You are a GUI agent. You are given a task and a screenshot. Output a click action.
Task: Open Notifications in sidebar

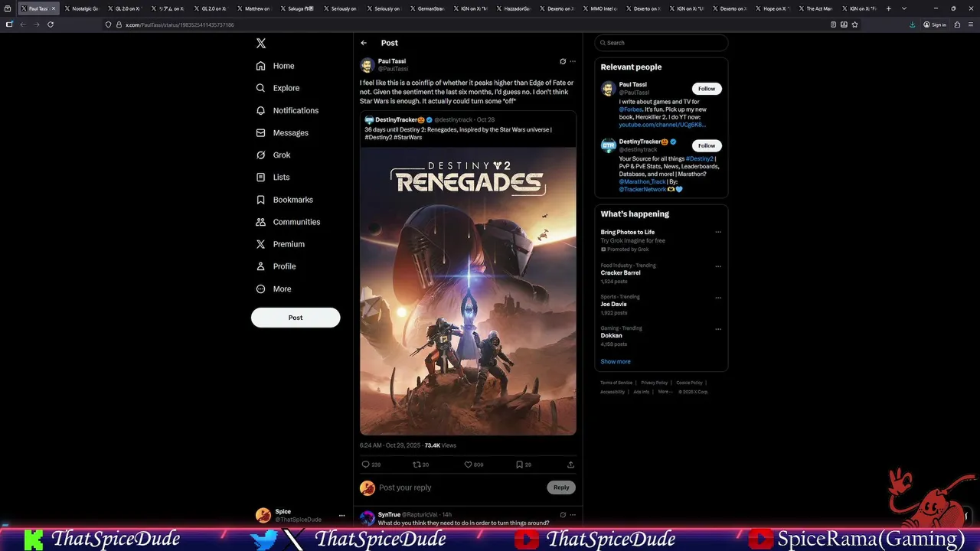pos(287,110)
